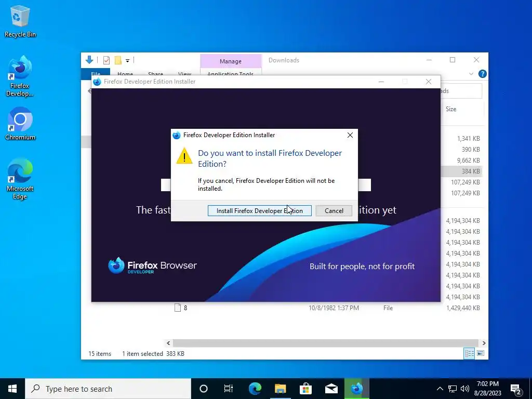532x399 pixels.
Task: Open Cortana from the taskbar
Action: point(204,389)
